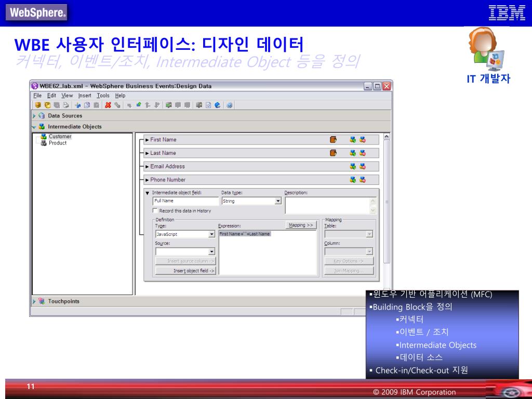The width and height of the screenshot is (532, 399).
Task: Click the remove-field cubes icon on Last Name row
Action: 363,153
